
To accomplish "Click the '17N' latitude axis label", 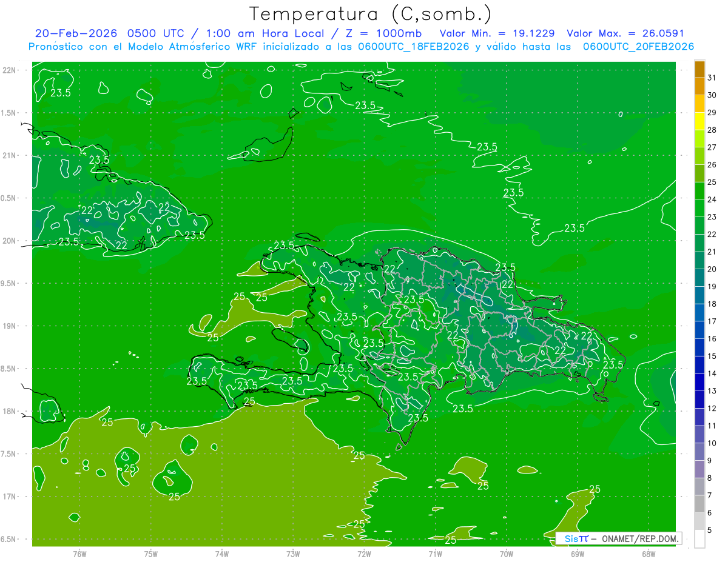I will pos(10,497).
